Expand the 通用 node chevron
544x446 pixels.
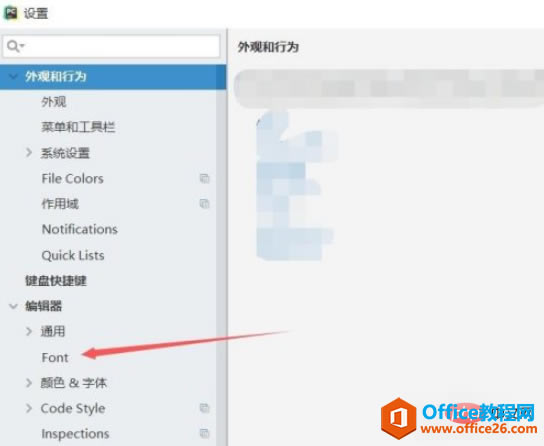tap(29, 332)
